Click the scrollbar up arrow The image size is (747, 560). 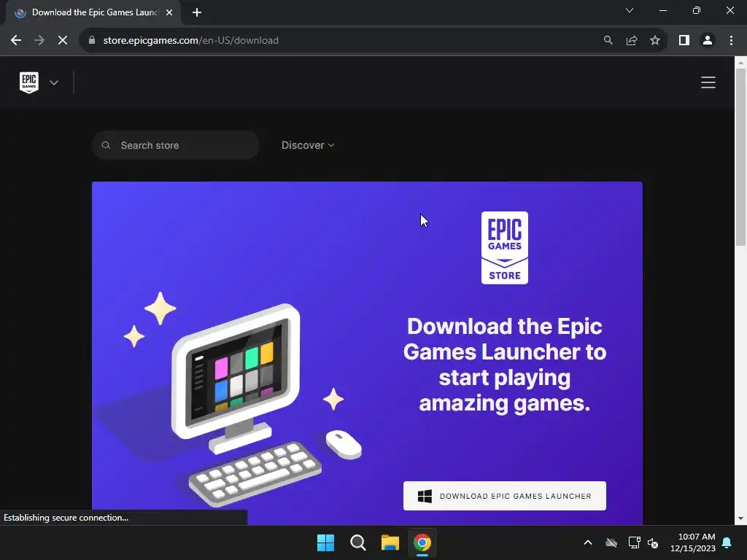click(740, 63)
